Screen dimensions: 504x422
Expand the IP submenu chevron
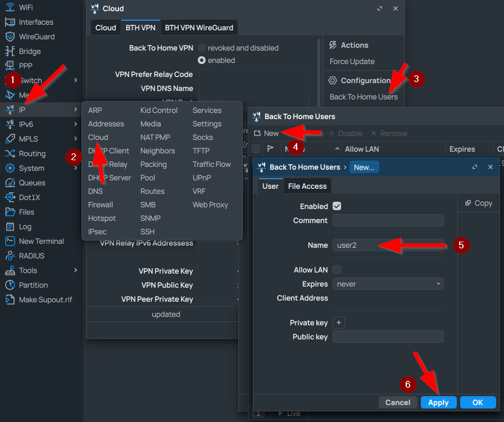pos(75,109)
